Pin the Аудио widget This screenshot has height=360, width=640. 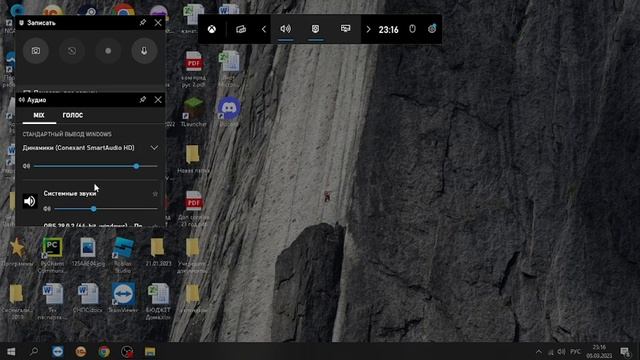coord(142,100)
